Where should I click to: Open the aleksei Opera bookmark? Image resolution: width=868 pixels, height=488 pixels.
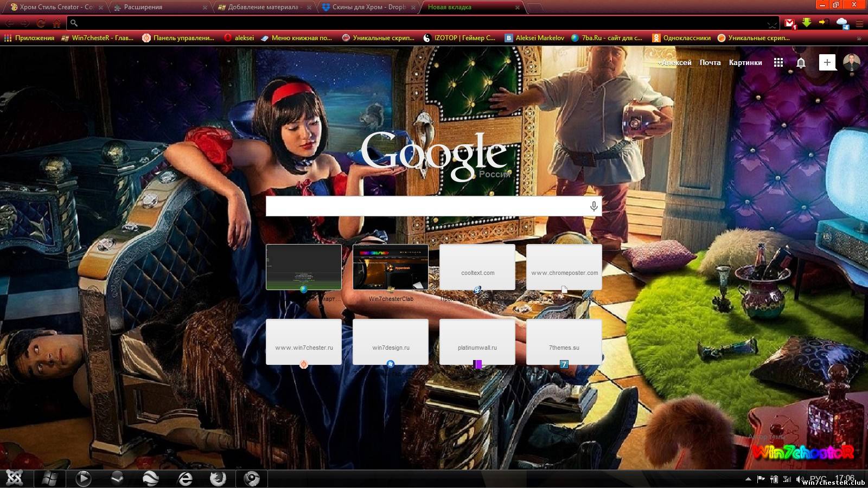(239, 38)
